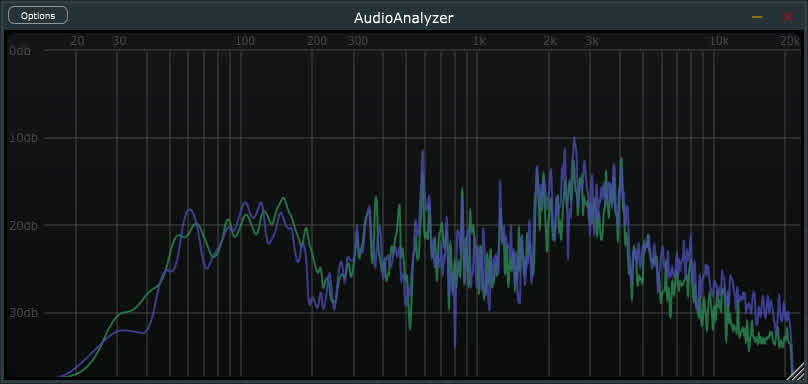Viewport: 808px width, 384px height.
Task: Click the 3k frequency label
Action: click(x=592, y=42)
